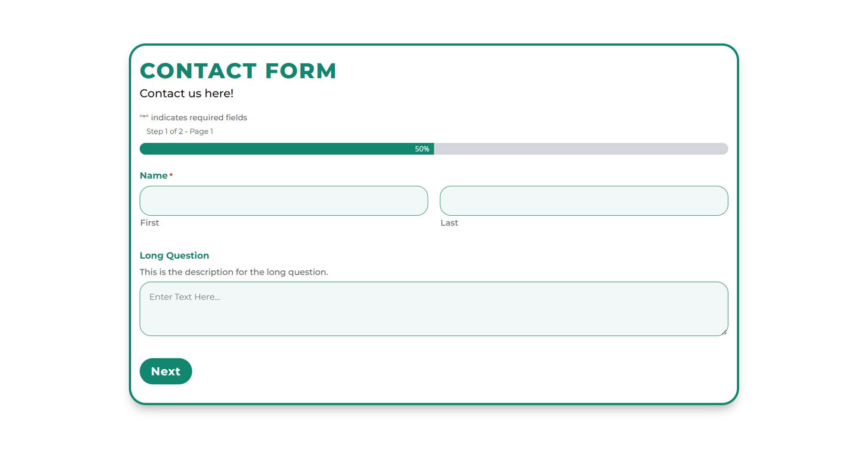Click the 'Contact us here!' subtitle

[x=187, y=93]
